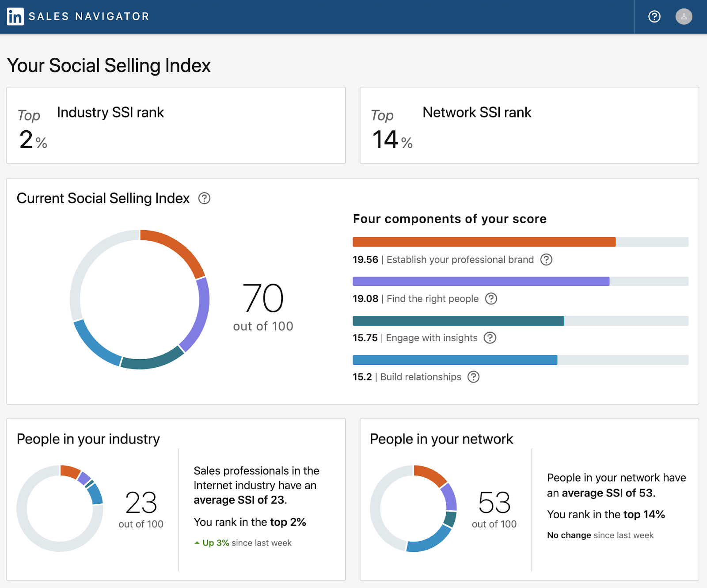Open the profile avatar menu
The width and height of the screenshot is (707, 588).
pyautogui.click(x=684, y=17)
